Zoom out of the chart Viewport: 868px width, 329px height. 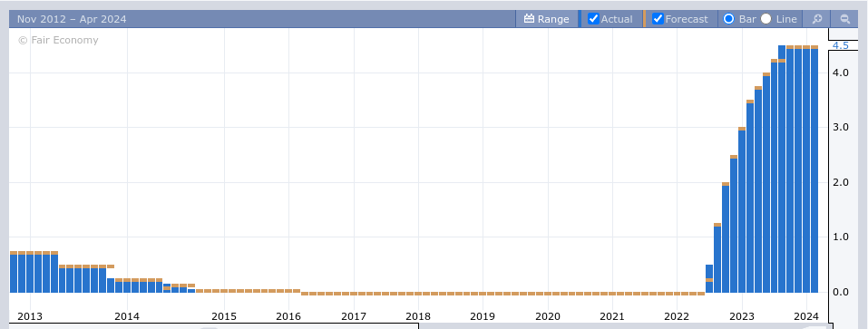[x=844, y=19]
